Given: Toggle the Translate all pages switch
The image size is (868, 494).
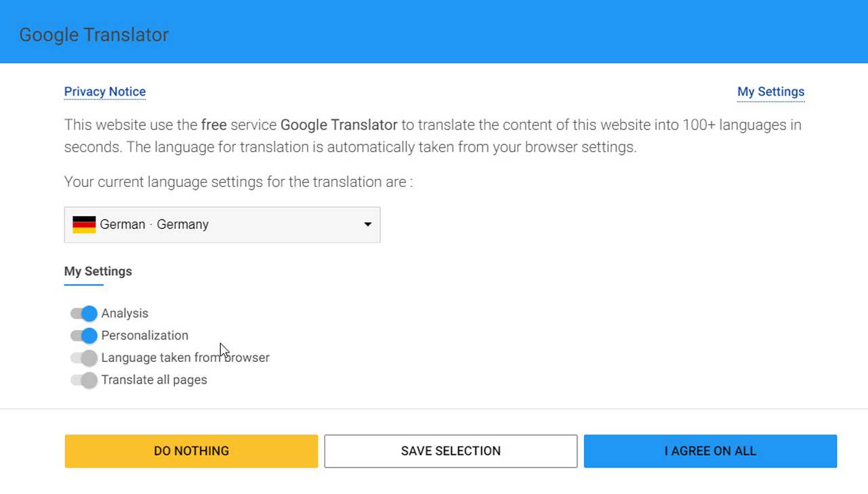Looking at the screenshot, I should point(84,380).
